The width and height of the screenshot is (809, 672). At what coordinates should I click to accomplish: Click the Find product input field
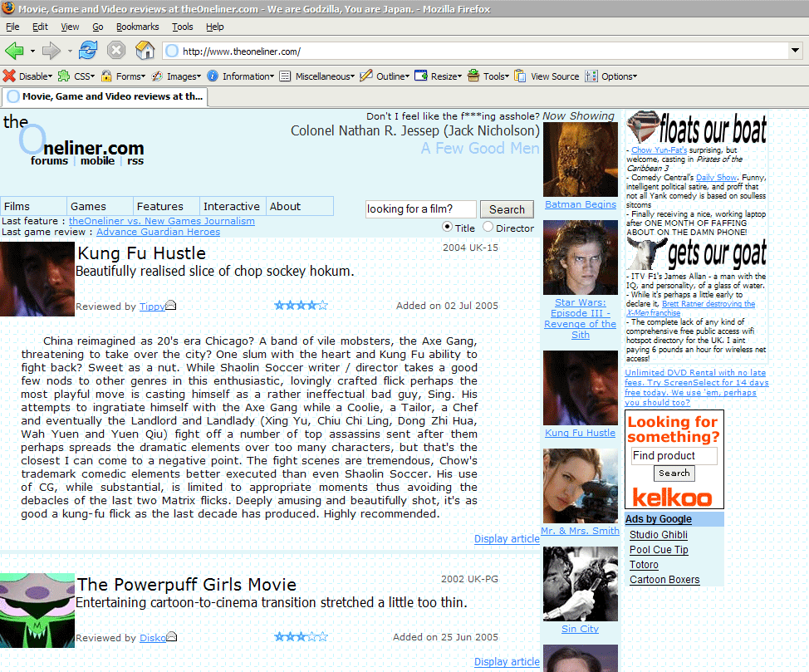[674, 456]
